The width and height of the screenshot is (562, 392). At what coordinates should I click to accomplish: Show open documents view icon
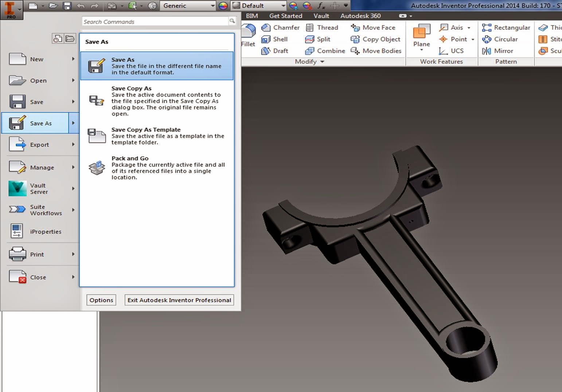(x=70, y=38)
